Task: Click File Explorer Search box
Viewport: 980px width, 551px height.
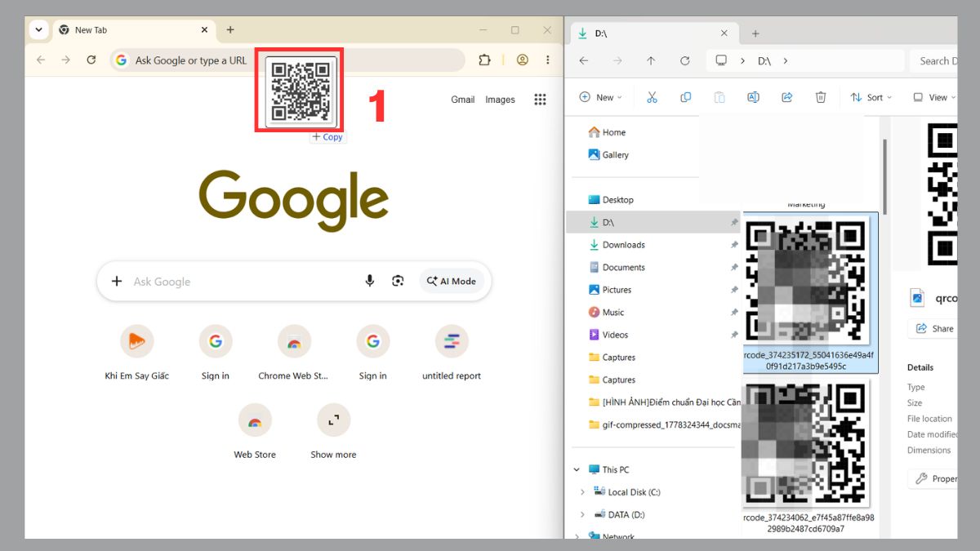Action: [x=933, y=60]
